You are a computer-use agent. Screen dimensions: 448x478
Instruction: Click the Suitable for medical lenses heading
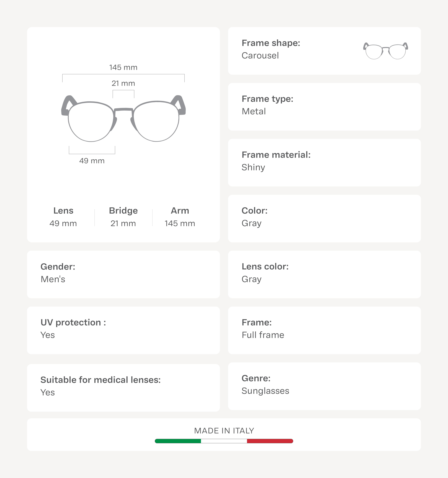pos(101,380)
